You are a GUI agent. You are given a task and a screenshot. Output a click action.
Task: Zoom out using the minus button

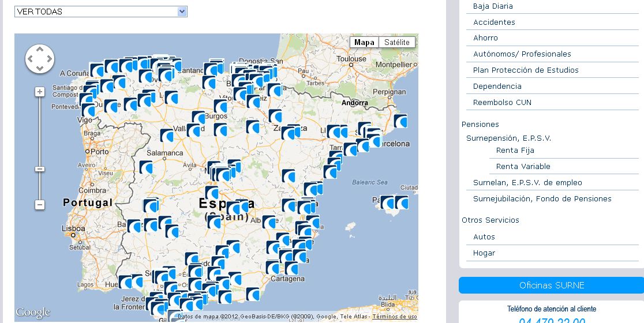point(40,205)
